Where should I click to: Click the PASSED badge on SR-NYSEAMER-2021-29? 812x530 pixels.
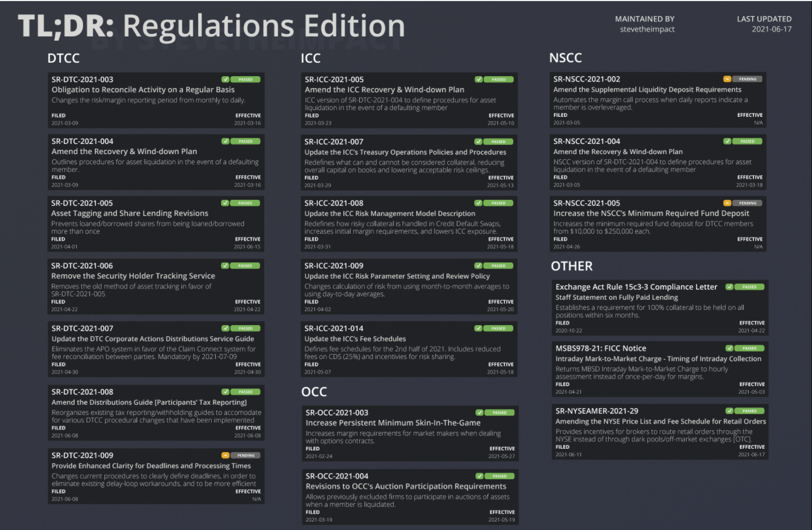(x=750, y=411)
